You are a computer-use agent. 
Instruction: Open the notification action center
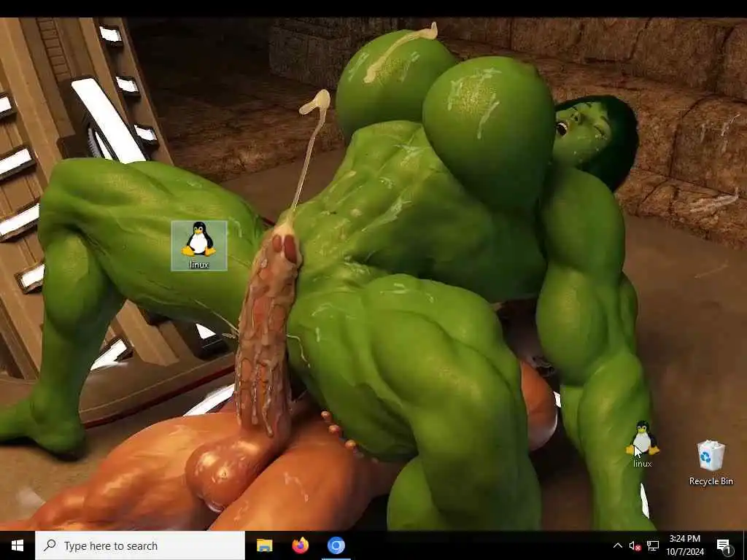point(724,545)
